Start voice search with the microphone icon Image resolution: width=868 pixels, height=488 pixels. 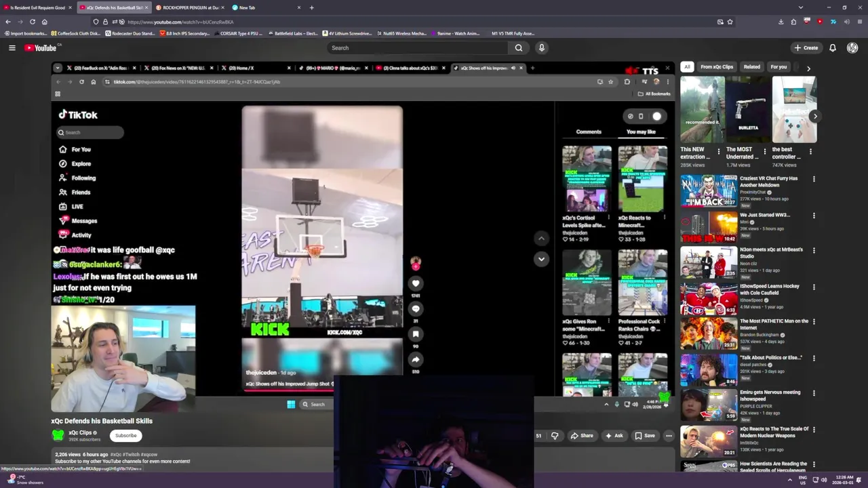click(x=541, y=47)
